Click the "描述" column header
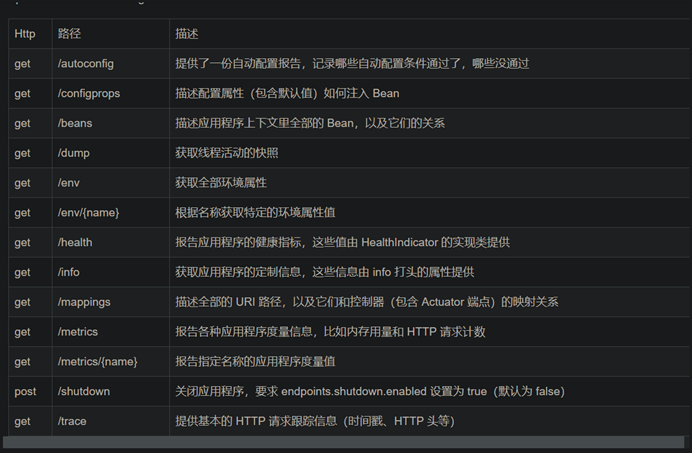 187,34
